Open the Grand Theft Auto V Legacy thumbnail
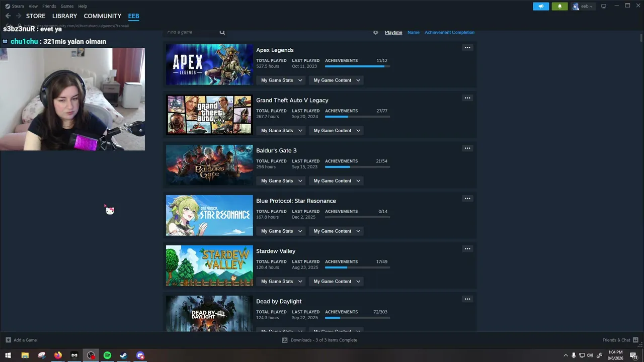Viewport: 644px width, 362px height. click(x=209, y=115)
